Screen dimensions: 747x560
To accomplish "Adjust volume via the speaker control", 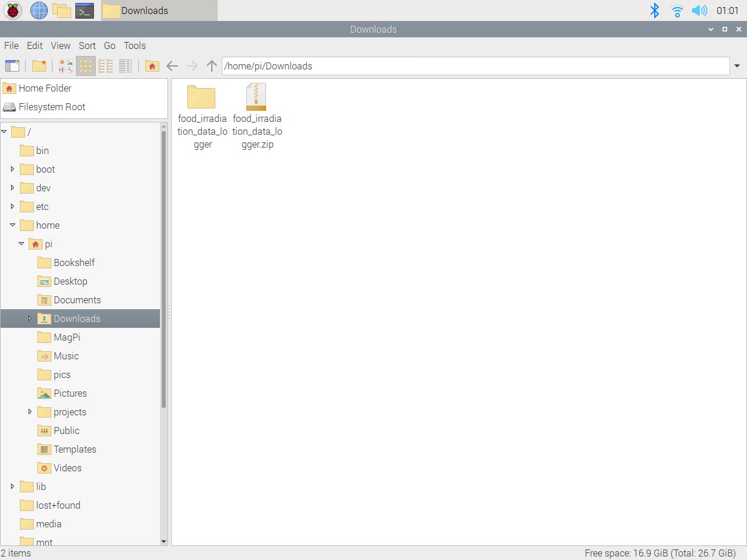I will click(x=699, y=10).
